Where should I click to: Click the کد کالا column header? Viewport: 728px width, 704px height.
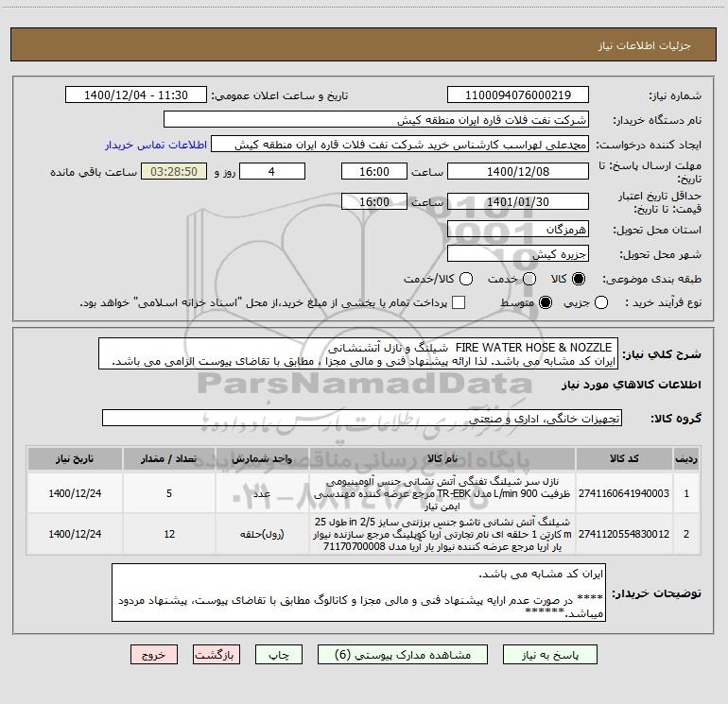624,458
